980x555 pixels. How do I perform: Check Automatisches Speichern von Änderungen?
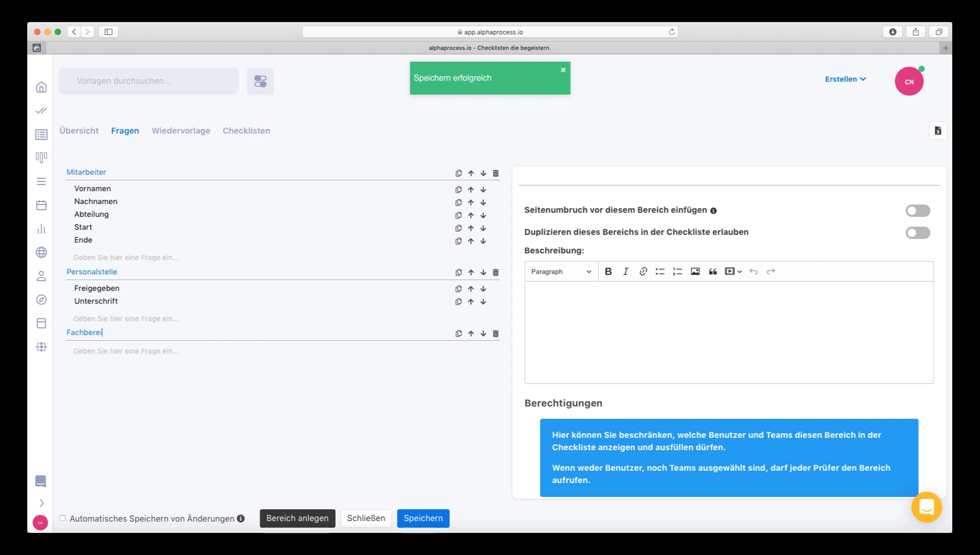(62, 518)
